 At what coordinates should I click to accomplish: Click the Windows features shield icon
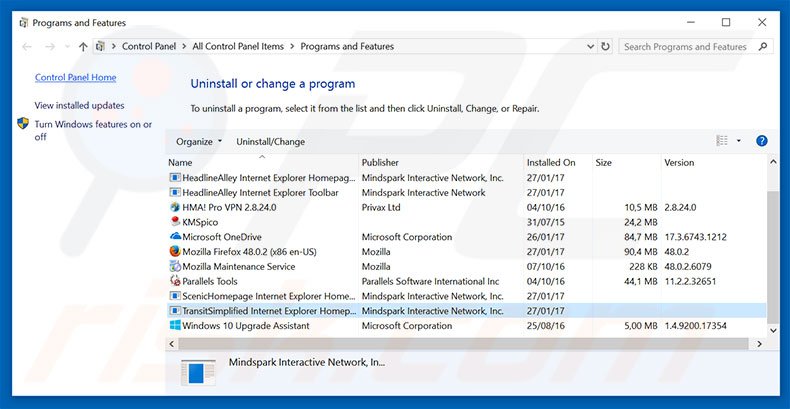click(23, 123)
